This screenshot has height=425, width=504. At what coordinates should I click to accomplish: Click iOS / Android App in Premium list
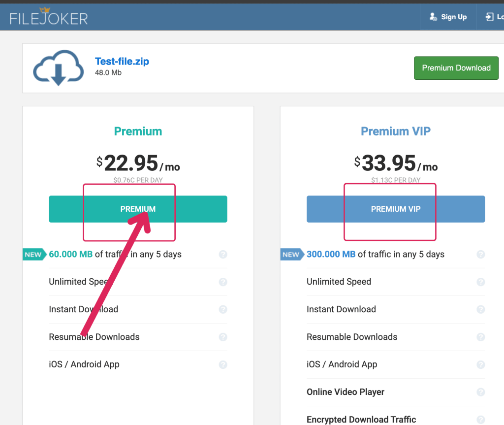[84, 364]
